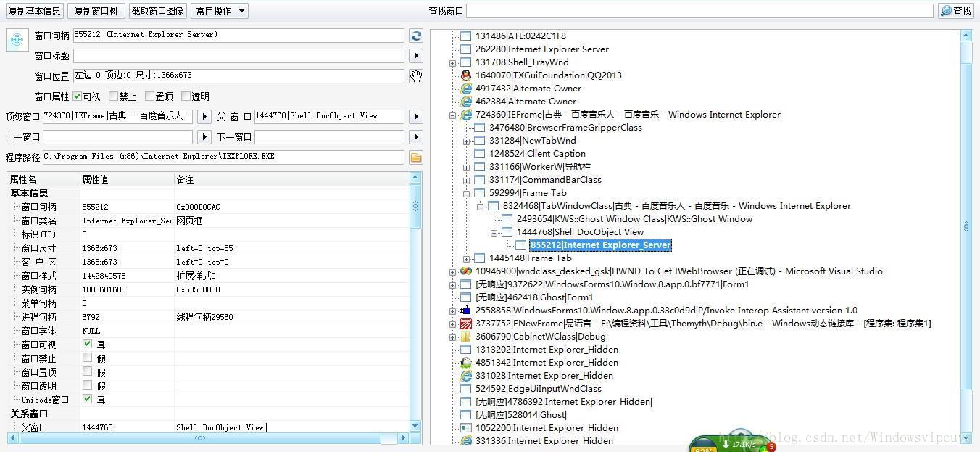Toggle the 可视 window attribute checkbox

(77, 96)
